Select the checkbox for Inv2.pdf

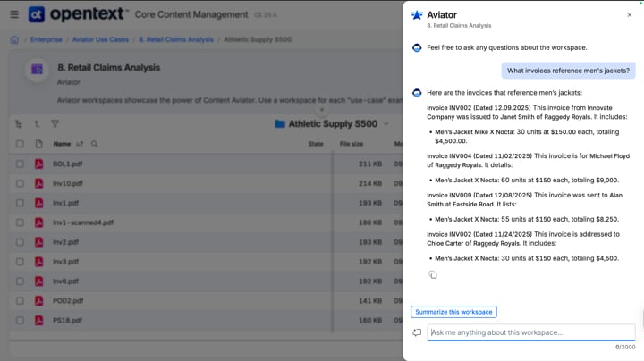click(x=20, y=242)
